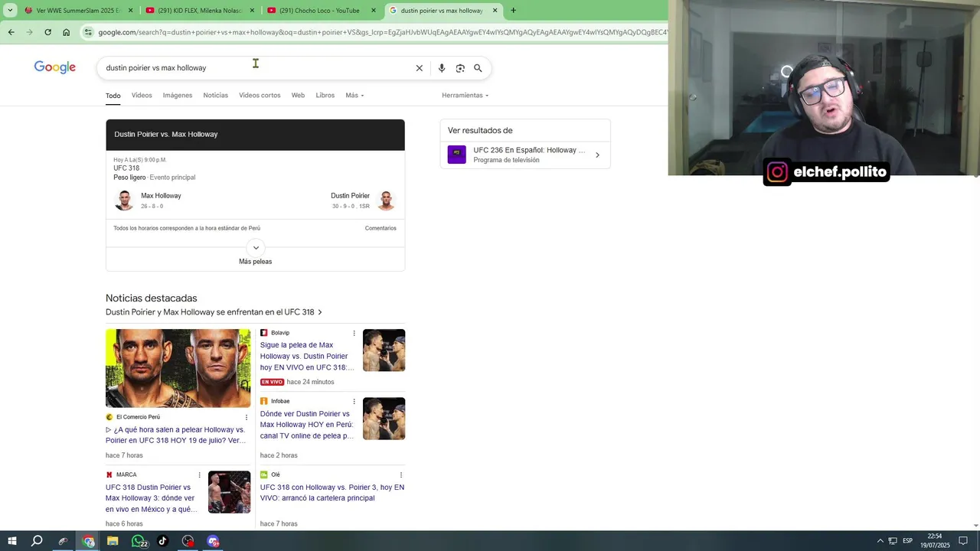The width and height of the screenshot is (980, 551).
Task: Click the Google logo
Action: 55,67
